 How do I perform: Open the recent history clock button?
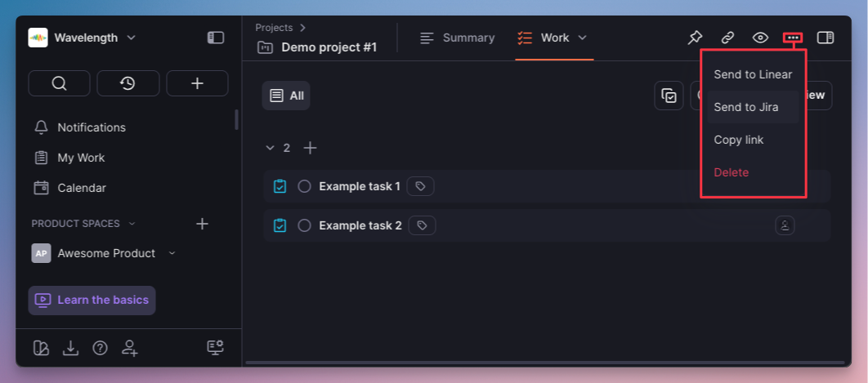[128, 83]
